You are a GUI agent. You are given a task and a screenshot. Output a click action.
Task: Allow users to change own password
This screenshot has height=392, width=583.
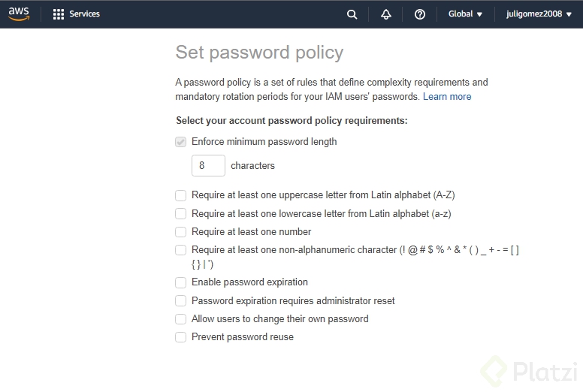[180, 319]
